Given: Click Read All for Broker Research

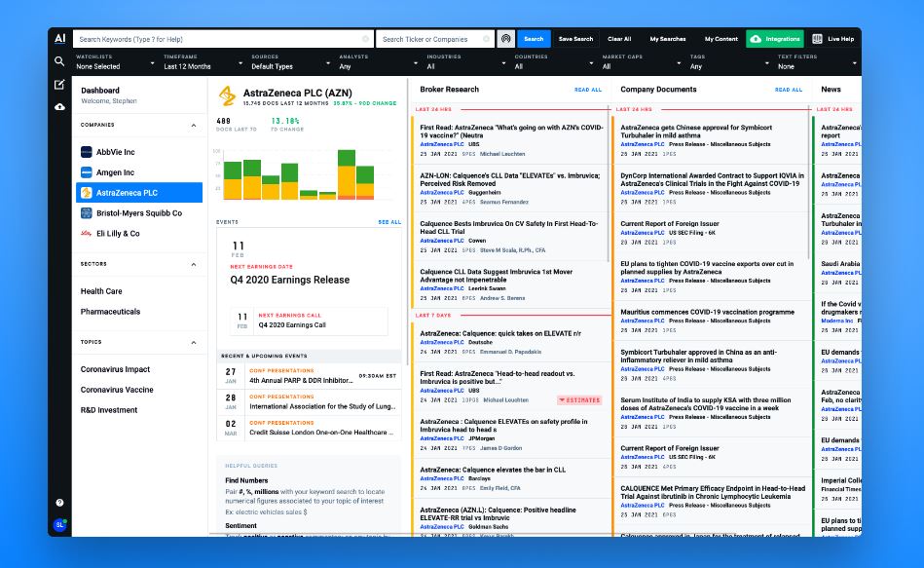Looking at the screenshot, I should point(588,90).
